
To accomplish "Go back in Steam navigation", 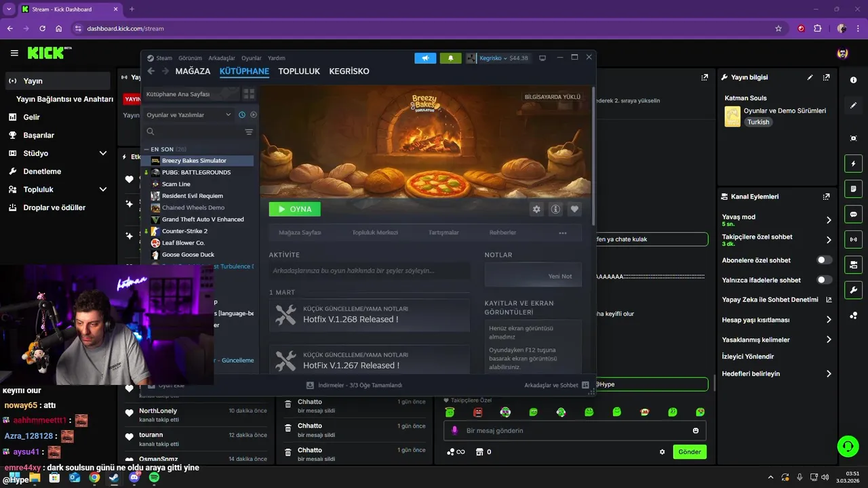I will [151, 71].
